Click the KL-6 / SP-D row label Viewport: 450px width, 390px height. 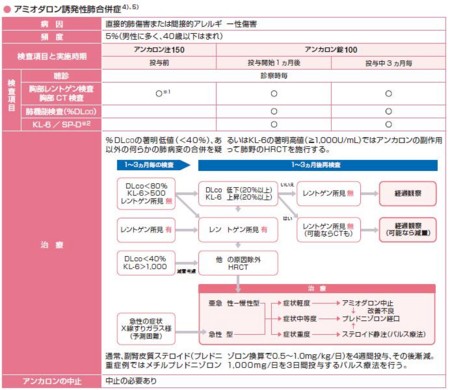tap(61, 124)
